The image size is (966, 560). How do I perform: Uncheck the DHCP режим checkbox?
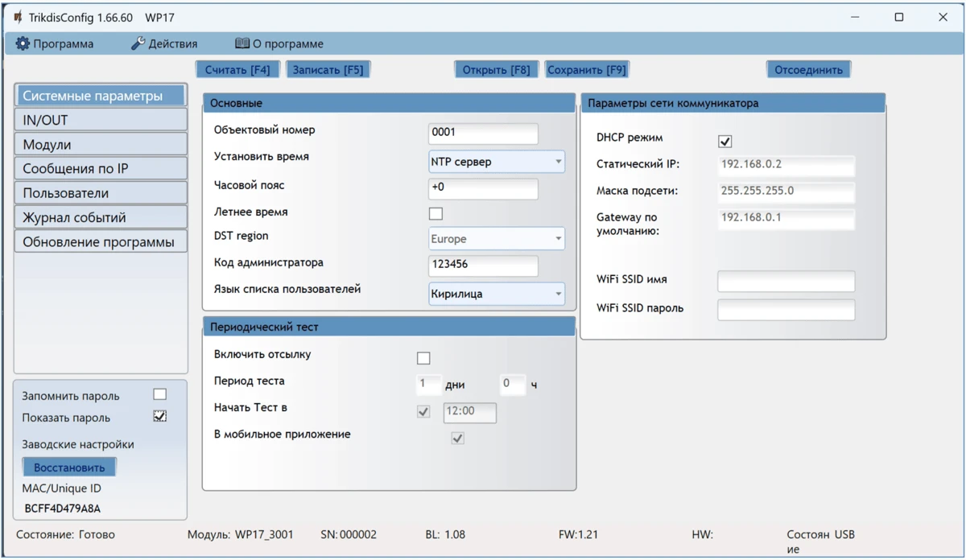coord(724,142)
